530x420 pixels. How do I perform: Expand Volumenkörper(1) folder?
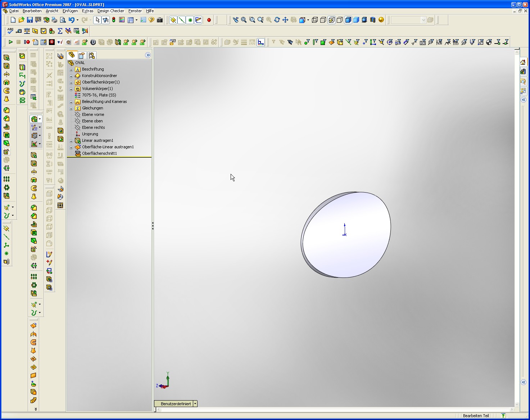[71, 89]
